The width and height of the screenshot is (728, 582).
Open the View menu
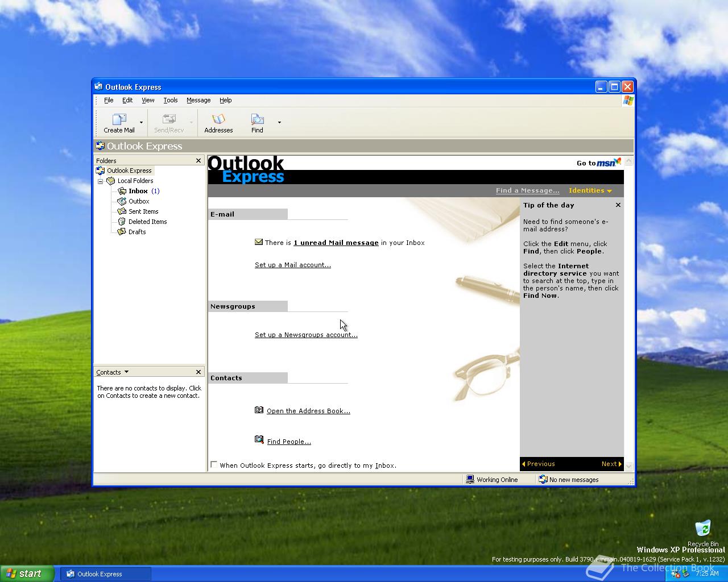pyautogui.click(x=148, y=100)
